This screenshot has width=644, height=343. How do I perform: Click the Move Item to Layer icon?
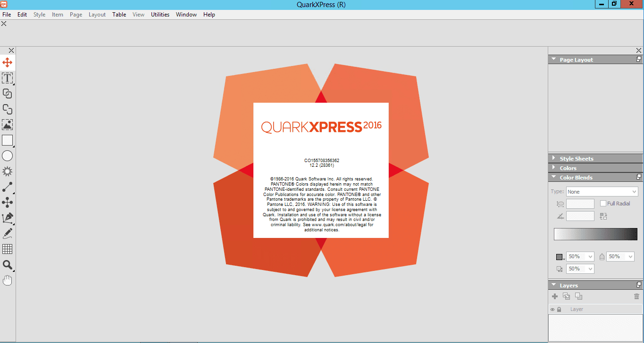[x=566, y=296]
